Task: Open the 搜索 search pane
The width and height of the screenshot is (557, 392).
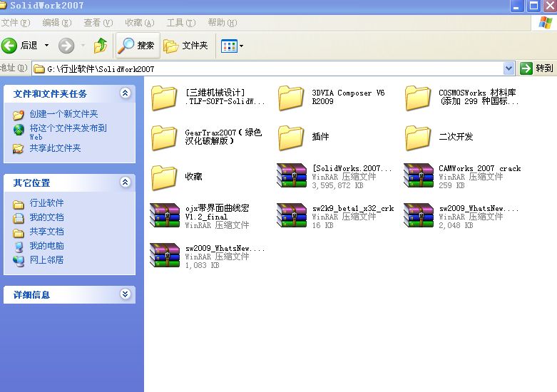Action: (137, 46)
